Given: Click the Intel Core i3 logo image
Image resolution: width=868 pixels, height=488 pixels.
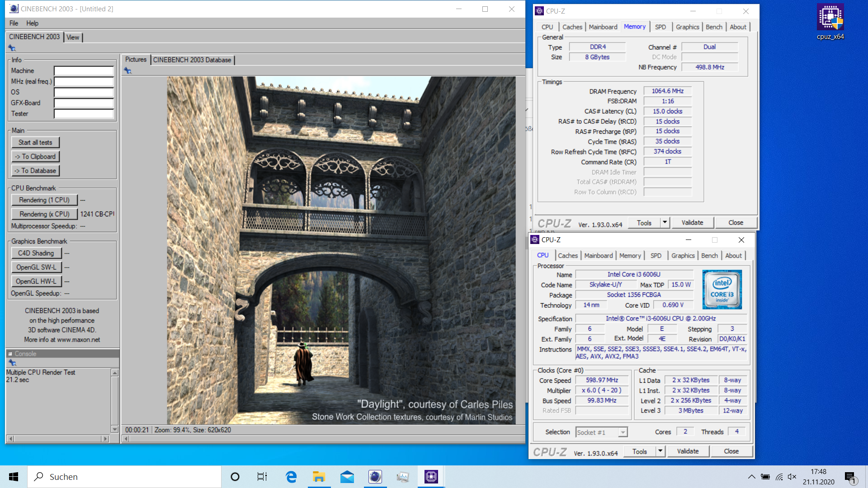Looking at the screenshot, I should tap(722, 290).
